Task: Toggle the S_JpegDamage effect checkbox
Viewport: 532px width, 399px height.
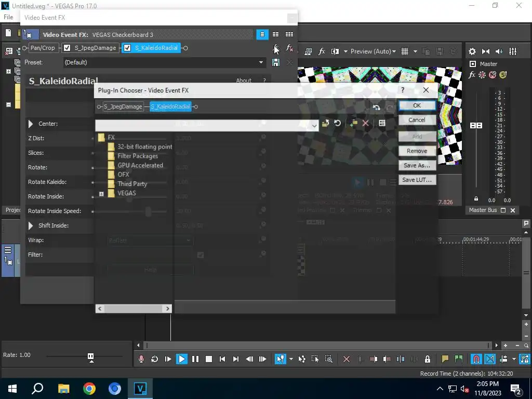Action: pyautogui.click(x=67, y=48)
